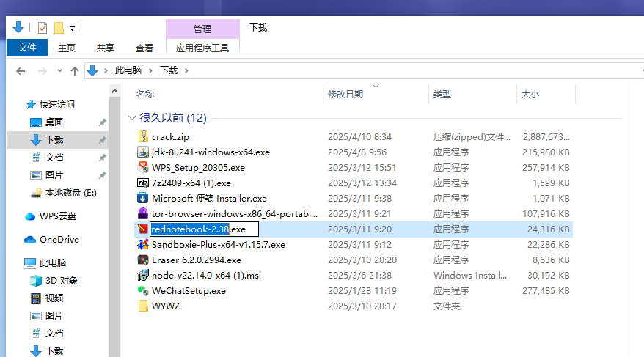Click the 管理 contextual tab header
The image size is (644, 357).
click(x=202, y=29)
